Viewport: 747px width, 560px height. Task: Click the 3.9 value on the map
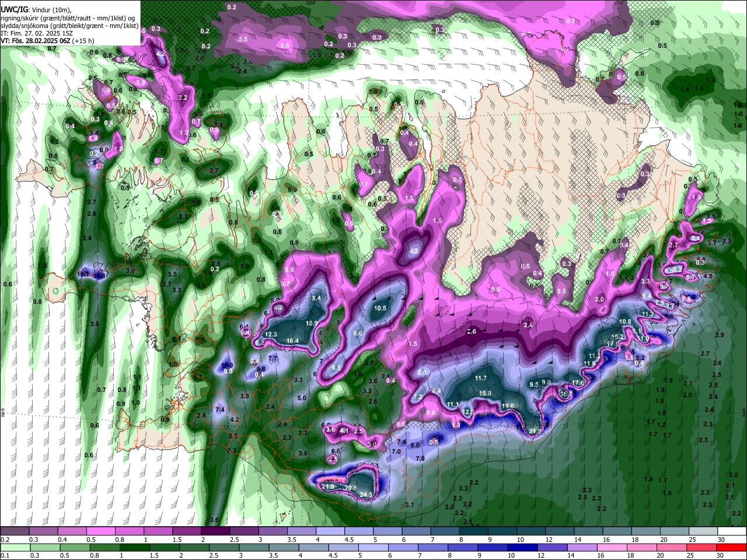245,397
